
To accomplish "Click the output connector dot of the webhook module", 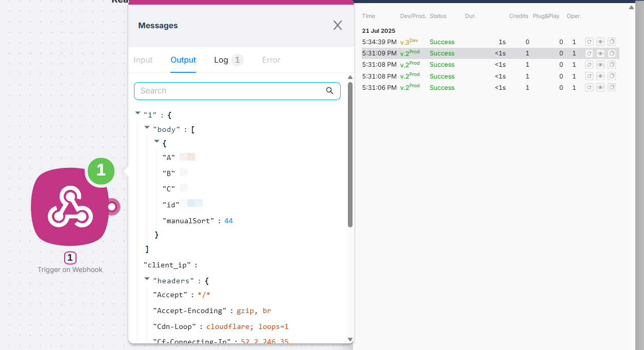I will coord(111,206).
